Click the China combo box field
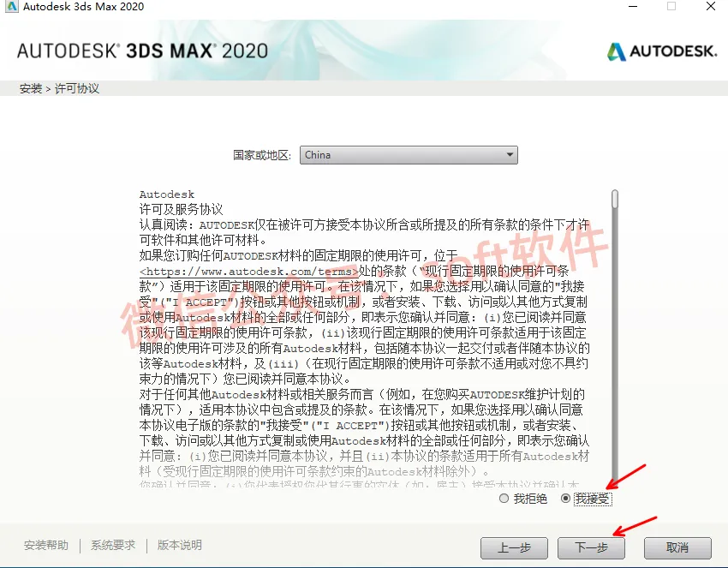The image size is (728, 568). [409, 155]
